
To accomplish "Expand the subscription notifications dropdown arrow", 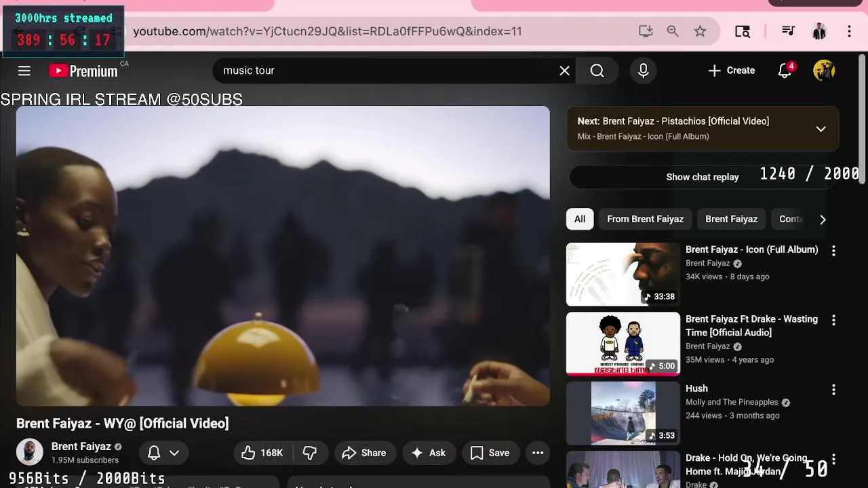I will point(174,453).
